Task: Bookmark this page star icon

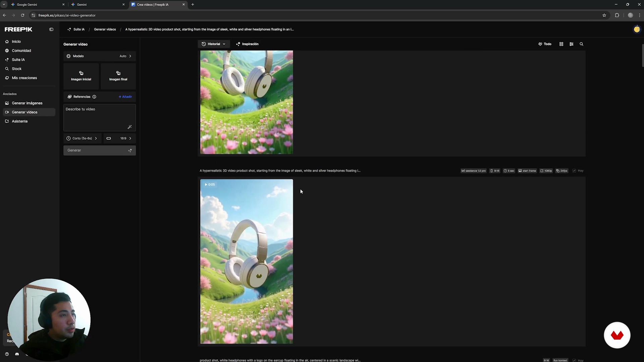Action: tap(604, 15)
